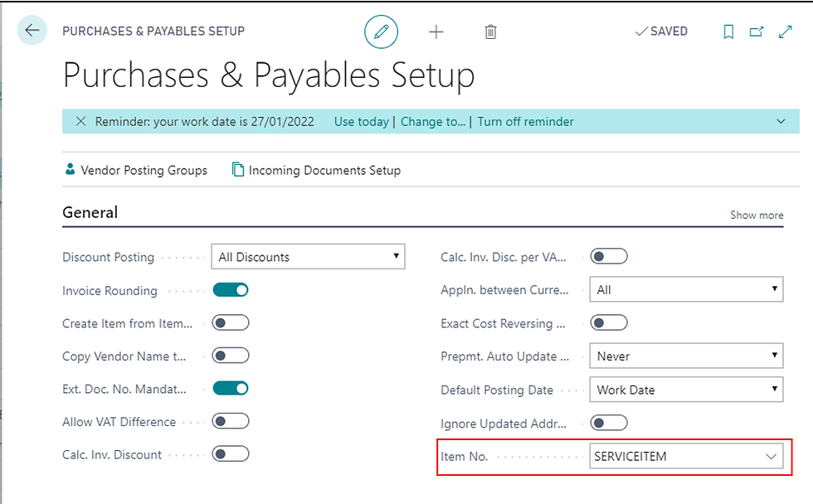Click the back arrow icon
The width and height of the screenshot is (813, 504).
[x=32, y=31]
